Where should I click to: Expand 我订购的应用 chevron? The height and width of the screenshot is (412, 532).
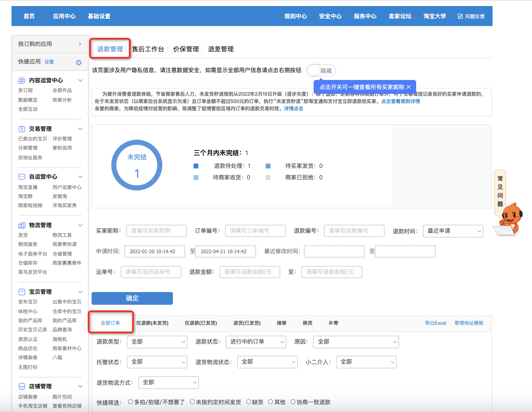80,44
